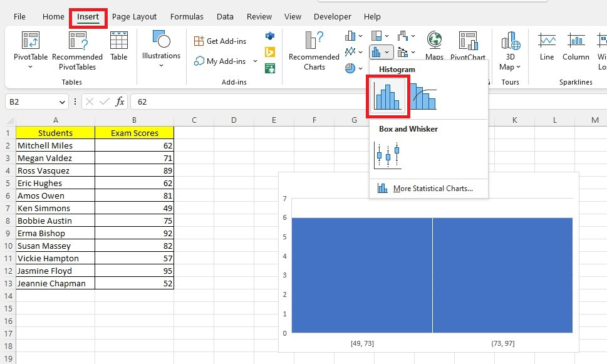Viewport: 607px width, 364px height.
Task: Insert a Line sparkline
Action: [546, 50]
